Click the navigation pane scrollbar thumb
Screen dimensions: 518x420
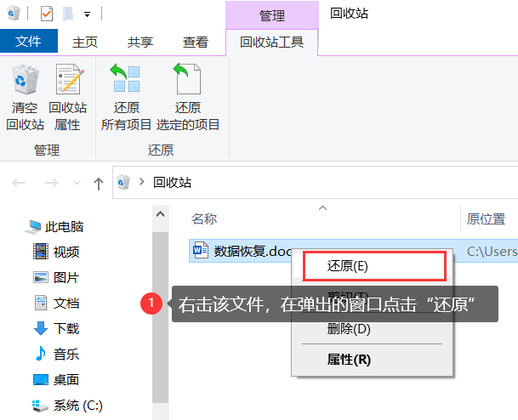pyautogui.click(x=161, y=317)
